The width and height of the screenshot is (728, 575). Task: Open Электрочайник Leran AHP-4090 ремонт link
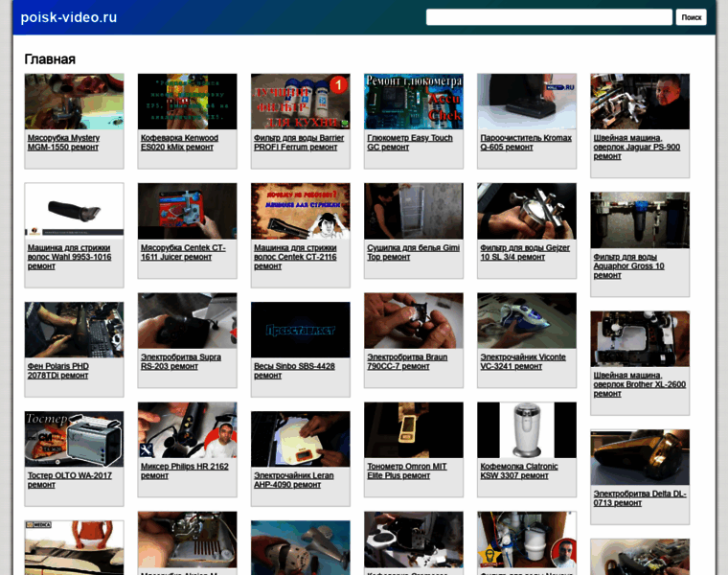click(293, 480)
